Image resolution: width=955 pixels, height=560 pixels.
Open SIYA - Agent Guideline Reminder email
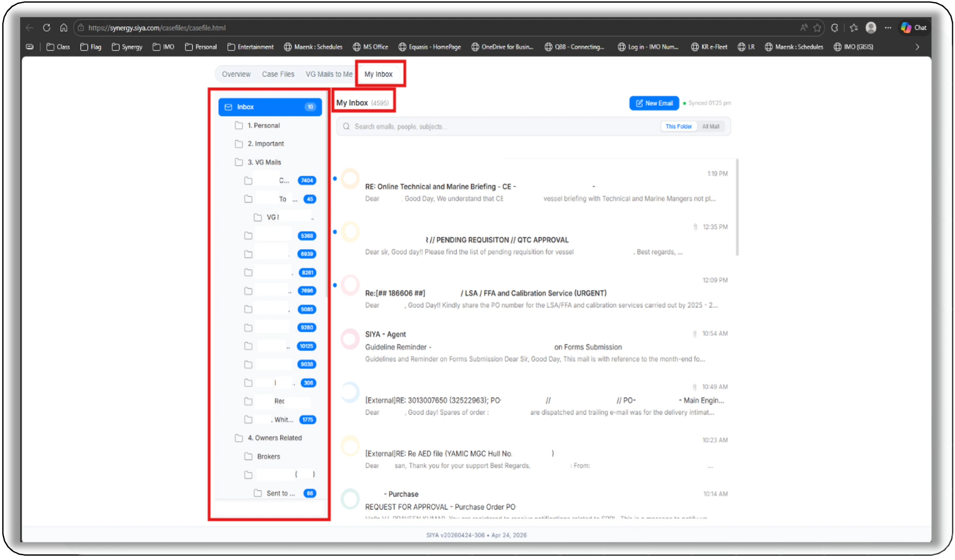[x=535, y=346]
